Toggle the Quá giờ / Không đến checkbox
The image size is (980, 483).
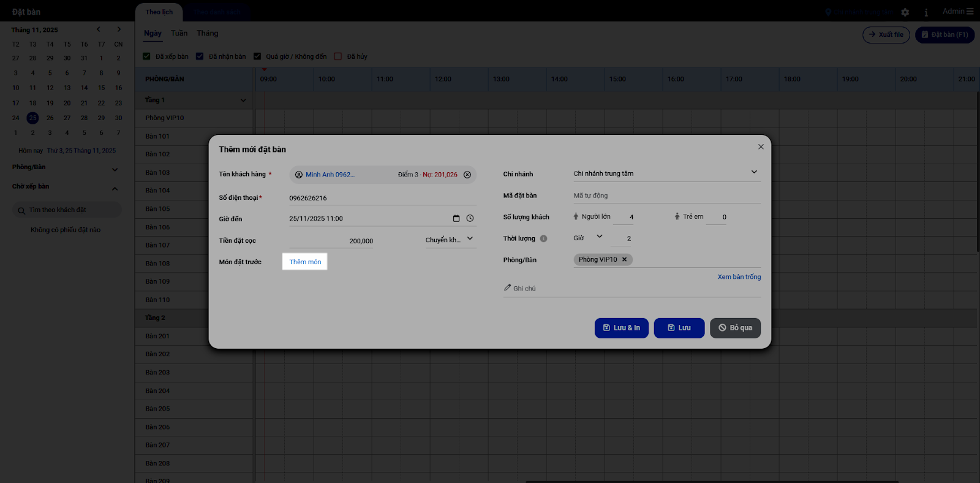pos(257,56)
